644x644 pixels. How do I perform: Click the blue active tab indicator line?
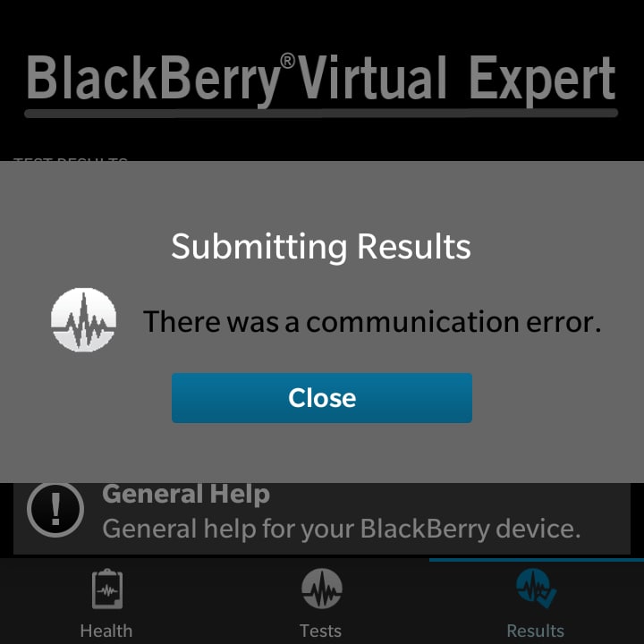coord(537,560)
